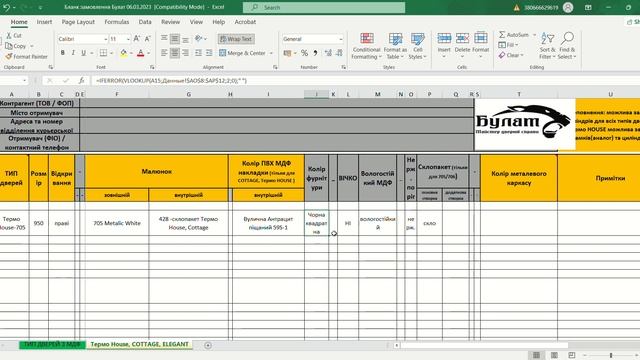Viewport: 640px width, 360px height.
Task: Add a new sheet with plus button
Action: click(x=208, y=345)
